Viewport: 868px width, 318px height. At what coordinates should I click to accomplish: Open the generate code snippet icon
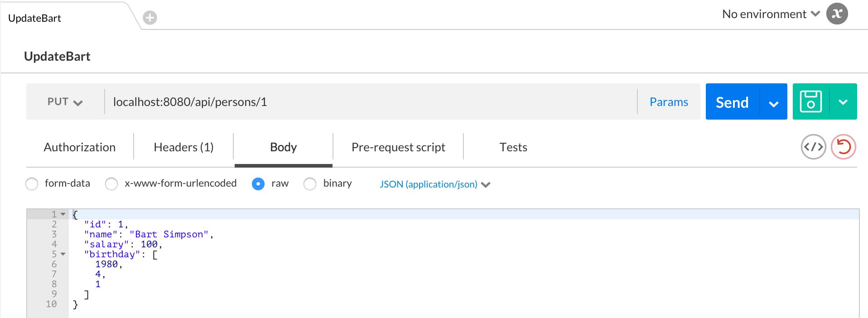pos(813,147)
